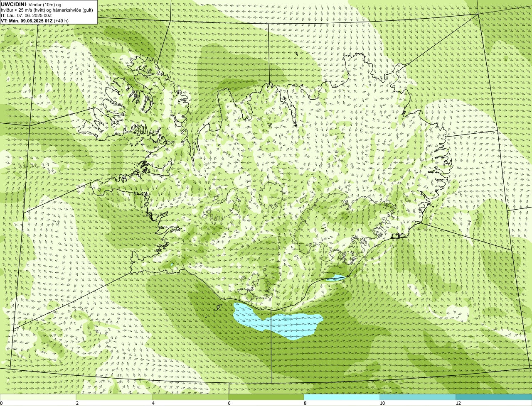Viewport: 532px width, 406px height.
Task: Click the 'UWC/DINI: Vindur (10m) og' title line
Action: point(31,4)
